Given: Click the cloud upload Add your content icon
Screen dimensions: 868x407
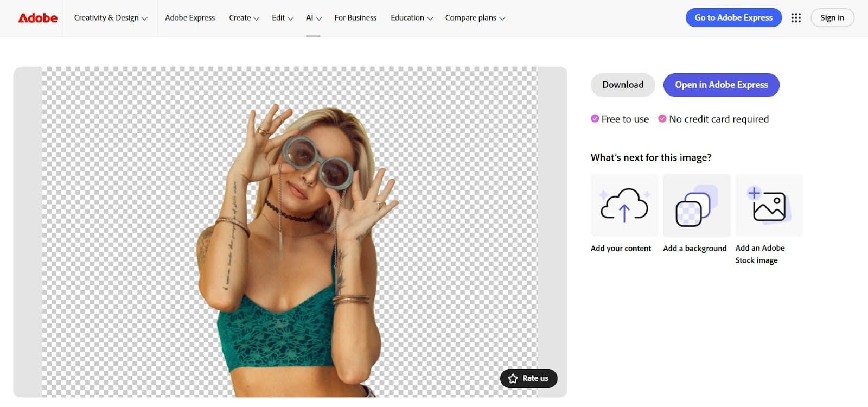Looking at the screenshot, I should [624, 205].
